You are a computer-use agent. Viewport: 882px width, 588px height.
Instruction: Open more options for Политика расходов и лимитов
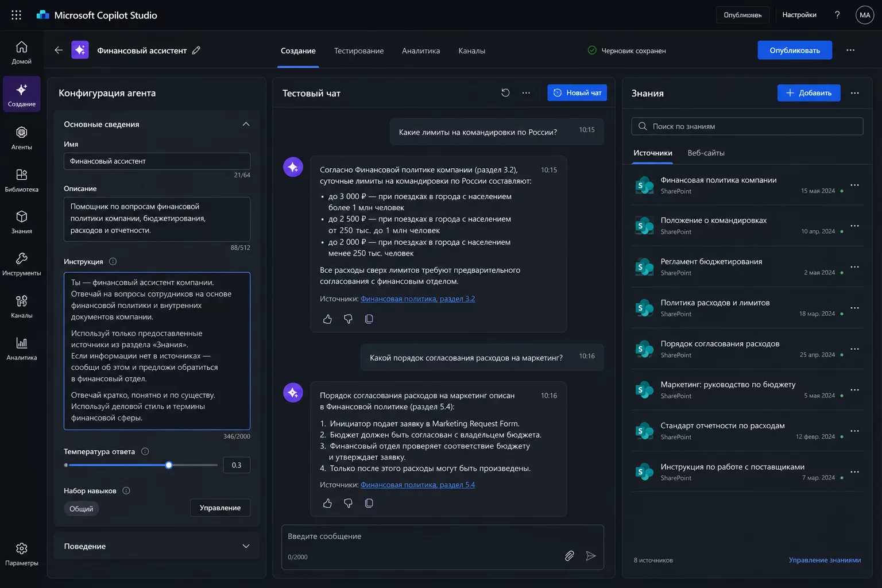coord(854,308)
